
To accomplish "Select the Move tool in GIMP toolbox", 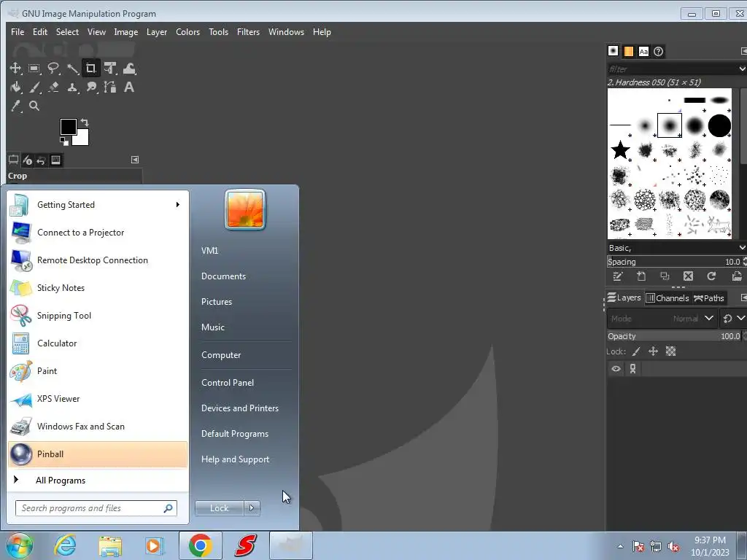I will click(15, 68).
